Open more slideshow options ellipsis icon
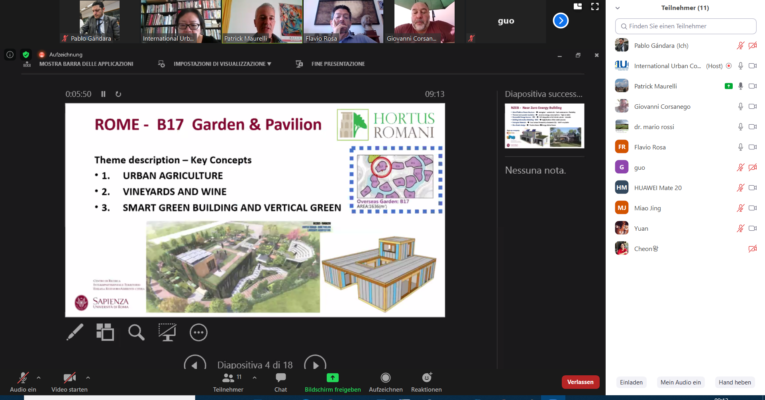 coord(199,332)
